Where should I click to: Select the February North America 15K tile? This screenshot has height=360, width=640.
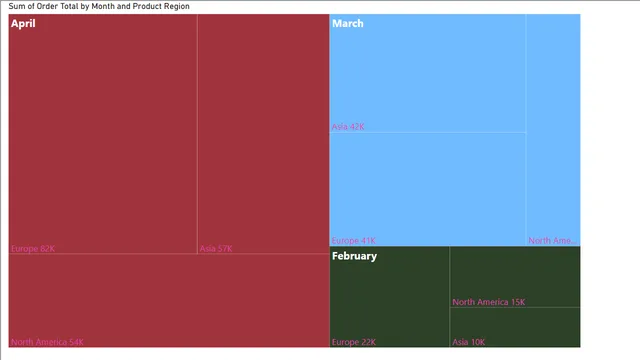click(x=515, y=277)
